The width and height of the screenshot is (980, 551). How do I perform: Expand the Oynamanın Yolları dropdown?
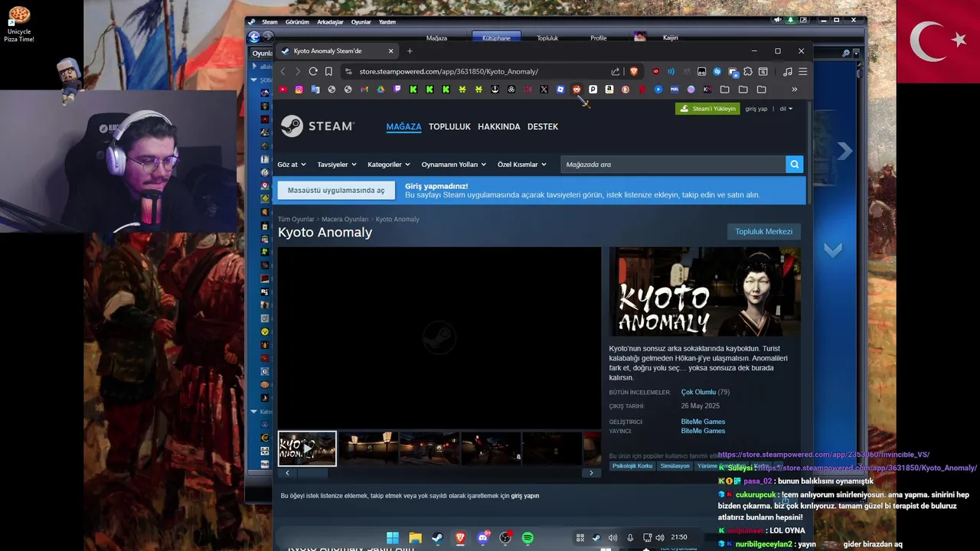tap(454, 165)
